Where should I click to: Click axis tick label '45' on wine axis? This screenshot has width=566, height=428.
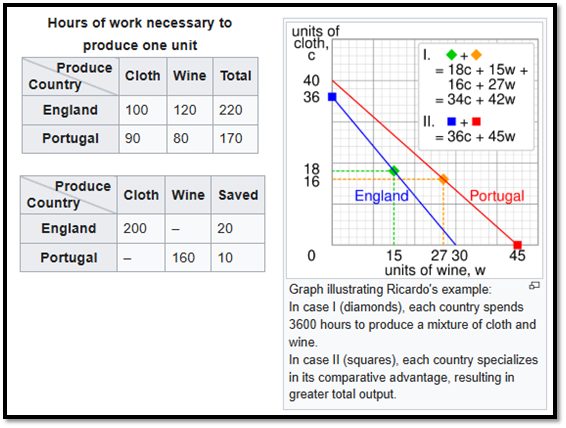(x=517, y=256)
